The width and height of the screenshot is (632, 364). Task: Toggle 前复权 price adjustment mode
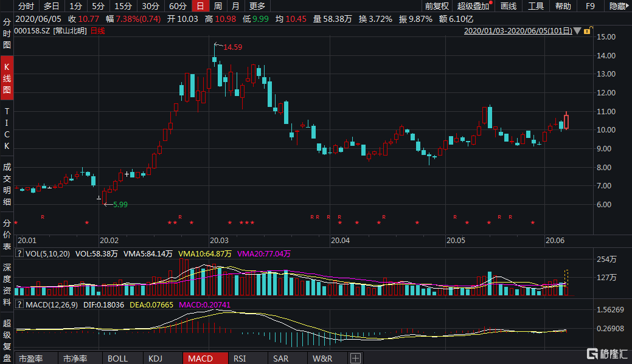tap(436, 6)
